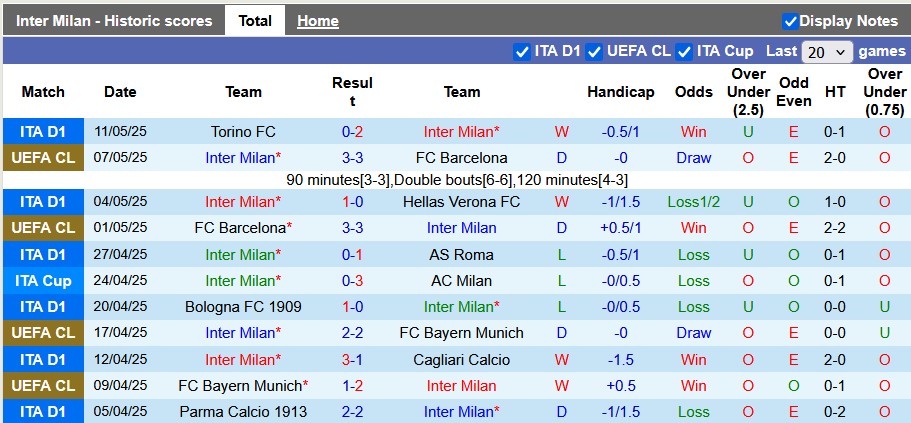
Task: Click the ITA Cup league badge
Action: 43,281
